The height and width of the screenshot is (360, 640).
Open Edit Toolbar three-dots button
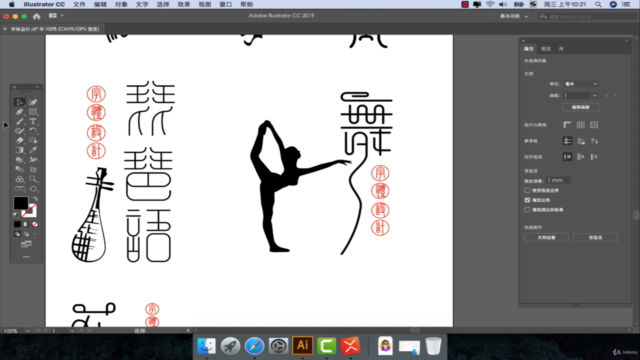tap(26, 257)
